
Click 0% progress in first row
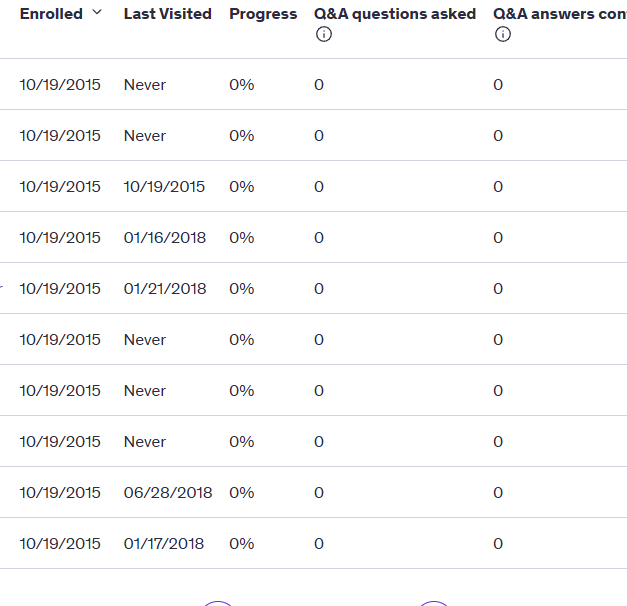242,85
